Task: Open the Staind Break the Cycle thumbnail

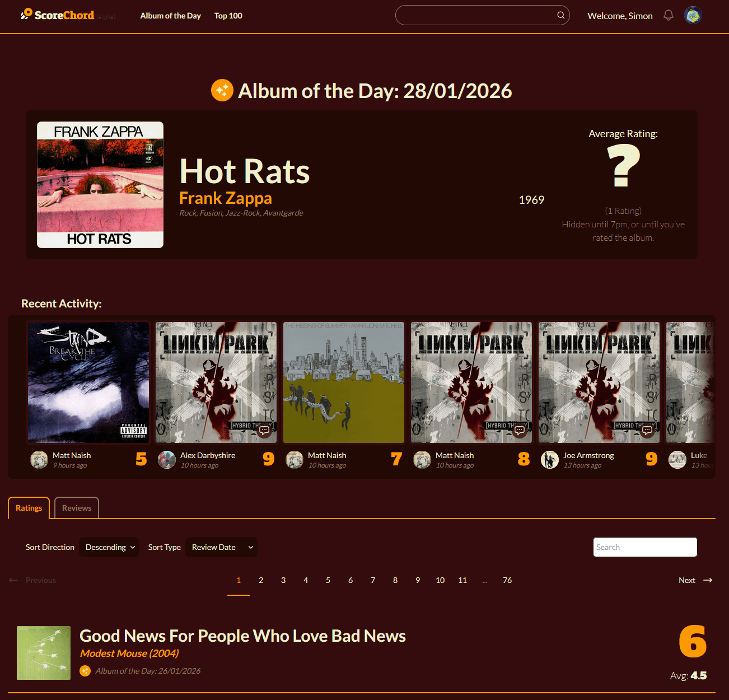Action: coord(88,382)
